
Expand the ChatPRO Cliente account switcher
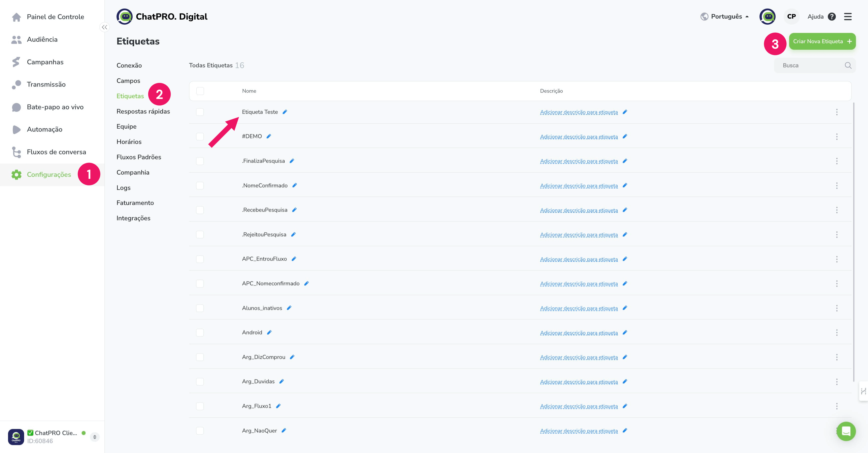(95, 437)
